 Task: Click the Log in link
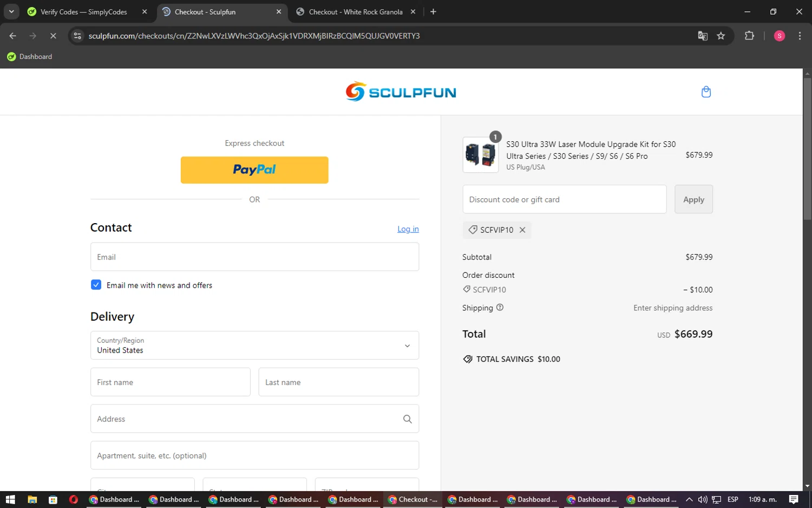(x=408, y=229)
